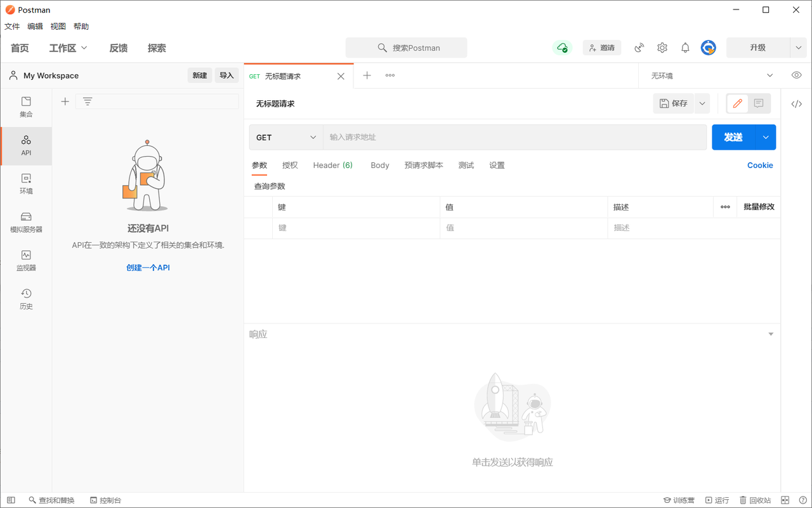Open the Collections (集合) sidebar panel
The height and width of the screenshot is (508, 812).
point(26,107)
